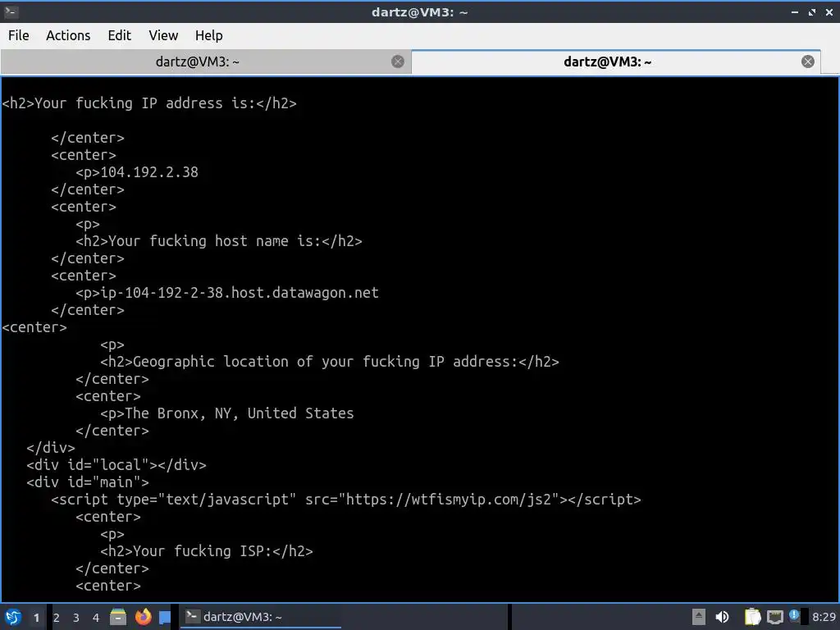This screenshot has height=630, width=840.
Task: Switch to the first dartz@VM3 terminal tab
Action: 197,62
